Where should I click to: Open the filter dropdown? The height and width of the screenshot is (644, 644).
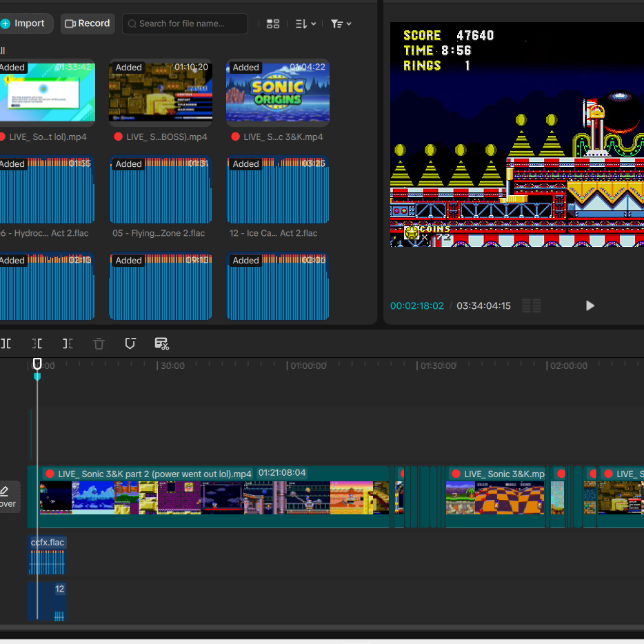(x=341, y=24)
